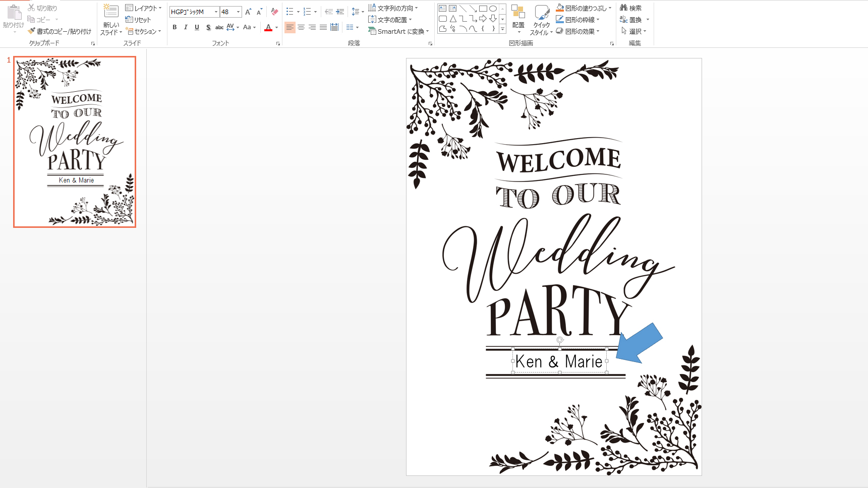Image resolution: width=868 pixels, height=488 pixels.
Task: Add a New Slide (新しいスライド)
Action: click(x=111, y=20)
